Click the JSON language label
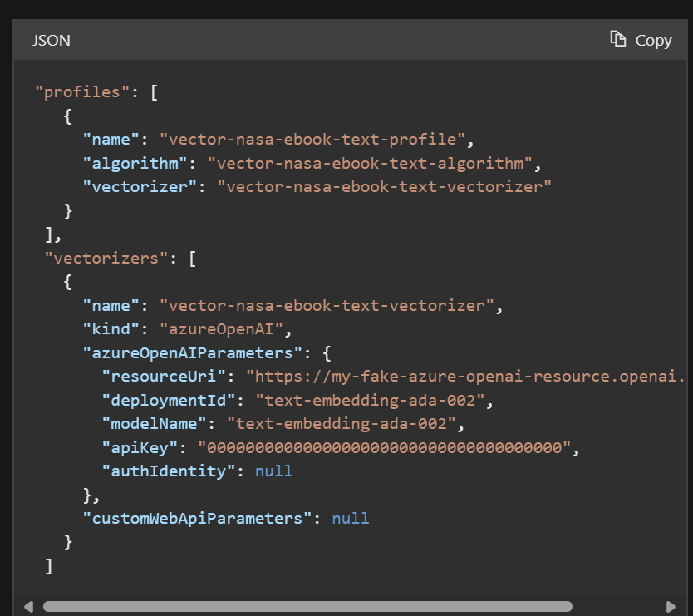The image size is (693, 616). click(x=52, y=41)
